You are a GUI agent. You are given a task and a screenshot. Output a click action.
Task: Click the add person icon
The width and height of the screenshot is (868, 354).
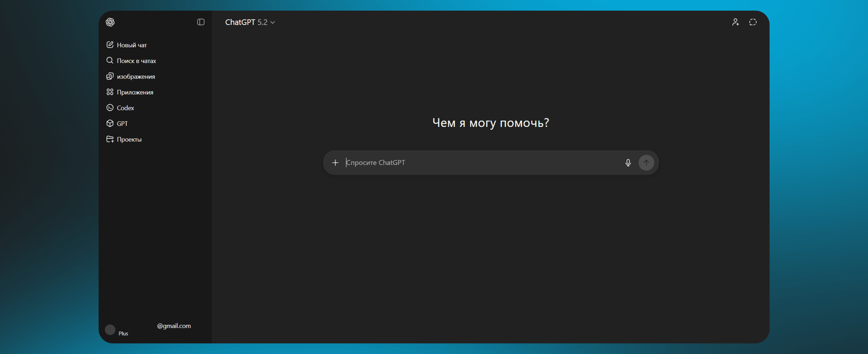735,22
